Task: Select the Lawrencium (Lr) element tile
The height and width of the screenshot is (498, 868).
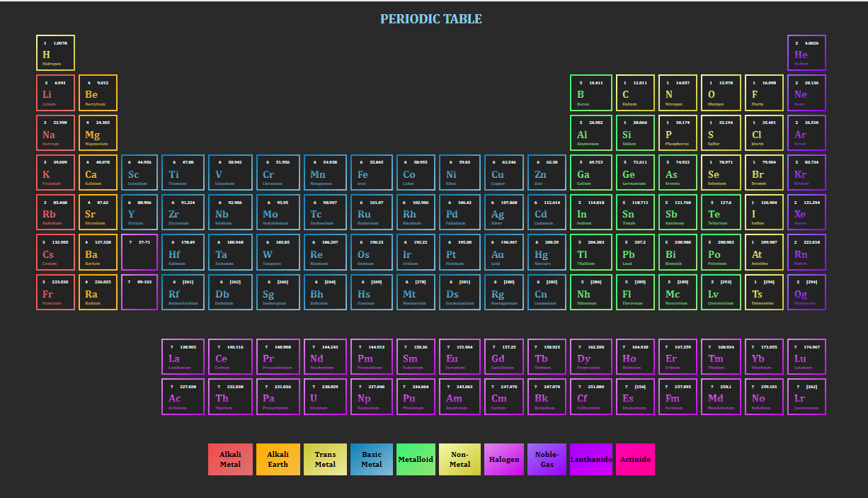Action: click(x=806, y=397)
